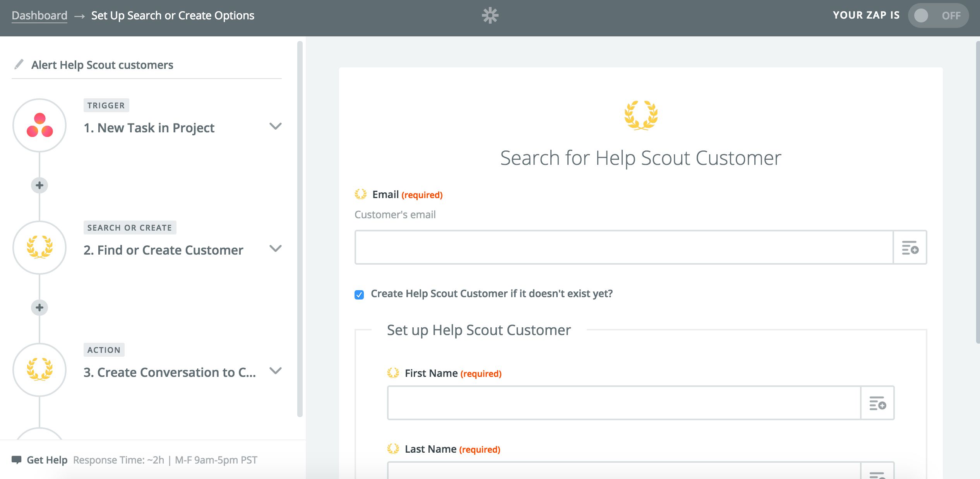Insert a field into First Name input

click(x=877, y=403)
